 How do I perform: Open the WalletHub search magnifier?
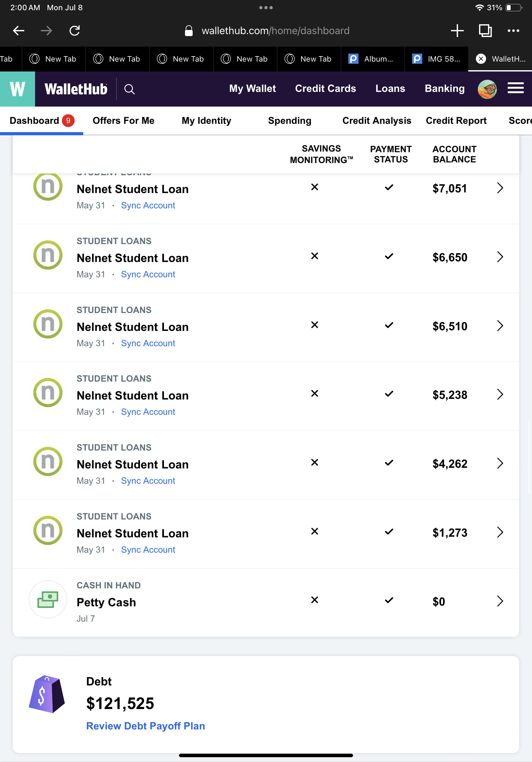point(129,89)
